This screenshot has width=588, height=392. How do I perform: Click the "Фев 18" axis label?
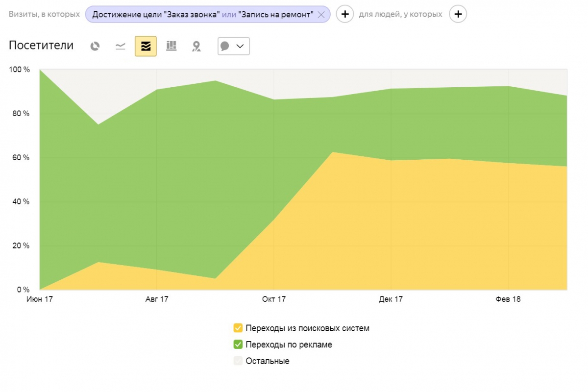point(509,299)
